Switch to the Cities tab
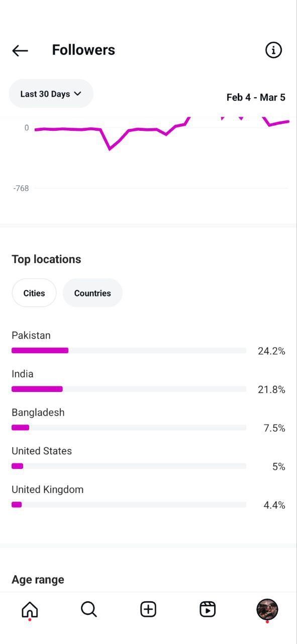Image resolution: width=297 pixels, height=644 pixels. point(34,293)
